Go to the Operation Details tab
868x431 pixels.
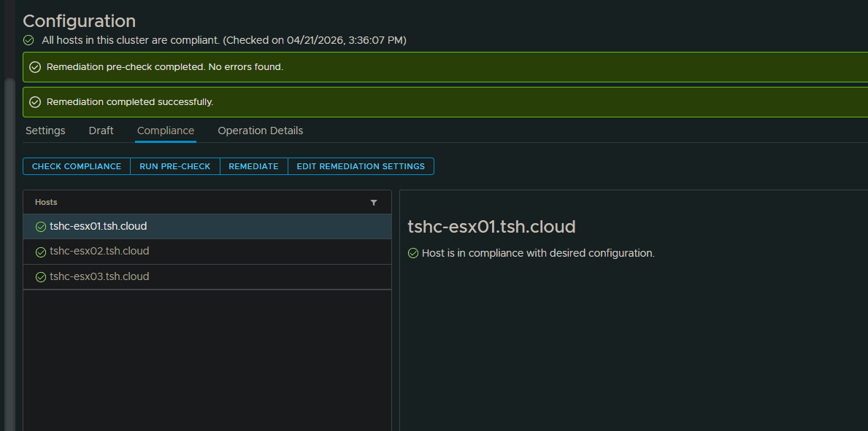260,131
